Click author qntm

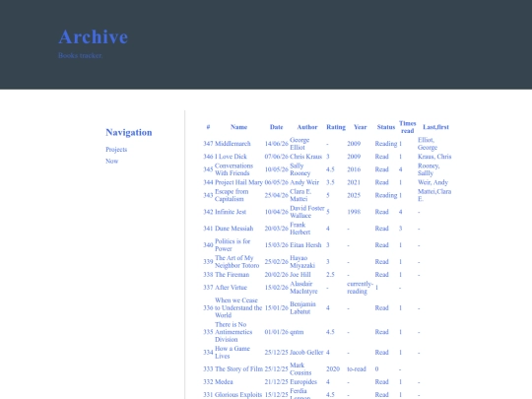[297, 332]
